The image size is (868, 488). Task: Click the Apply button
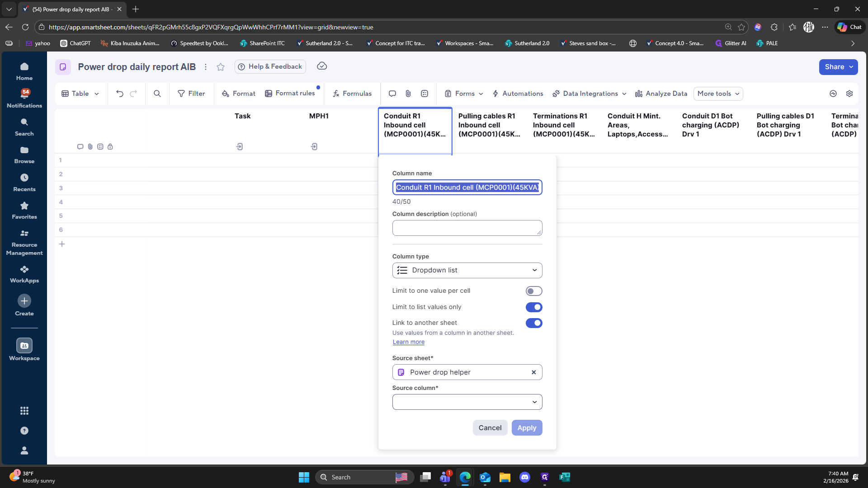coord(527,427)
